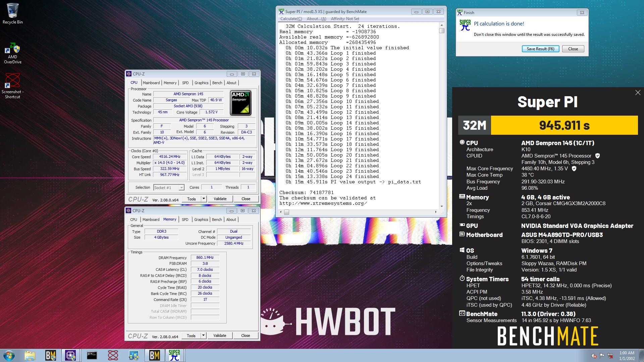Open the Mainboard tab in the upper CPU-Z window
This screenshot has height=362, width=644.
[x=151, y=83]
